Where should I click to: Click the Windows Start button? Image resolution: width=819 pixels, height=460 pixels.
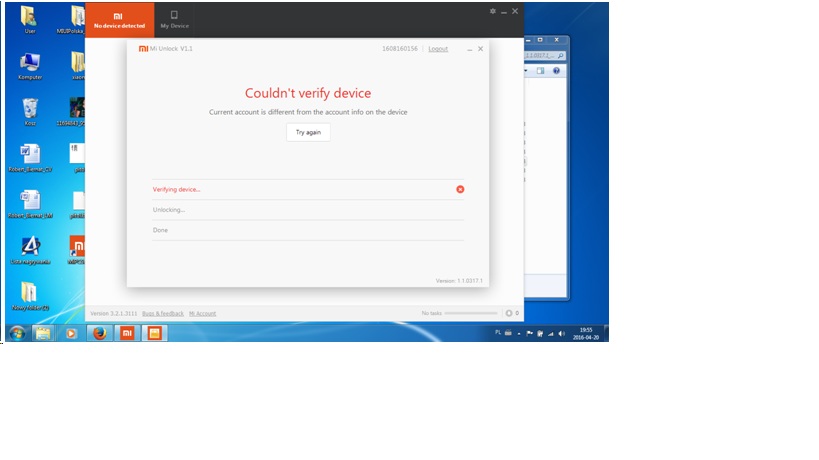point(17,333)
